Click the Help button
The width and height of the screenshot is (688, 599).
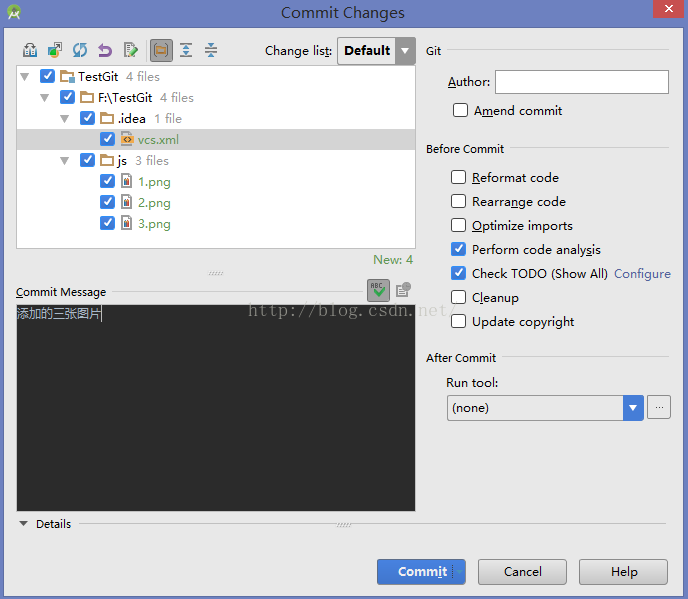[624, 571]
